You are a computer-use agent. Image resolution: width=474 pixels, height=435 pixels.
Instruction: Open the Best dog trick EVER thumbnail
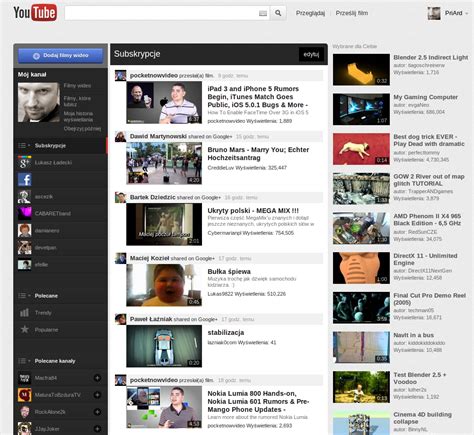(361, 149)
